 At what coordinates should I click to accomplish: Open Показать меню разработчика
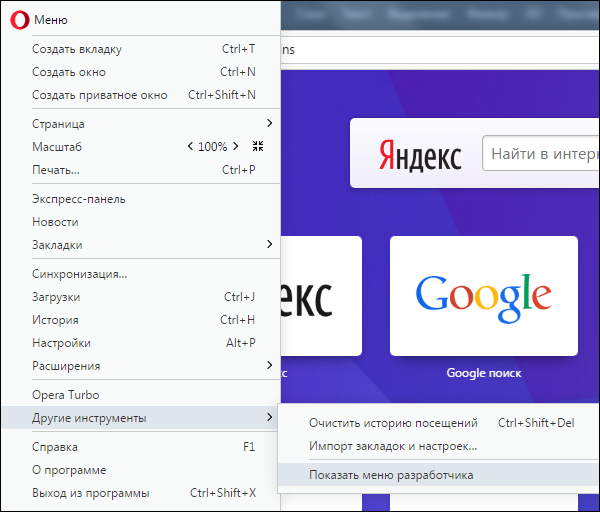[391, 475]
